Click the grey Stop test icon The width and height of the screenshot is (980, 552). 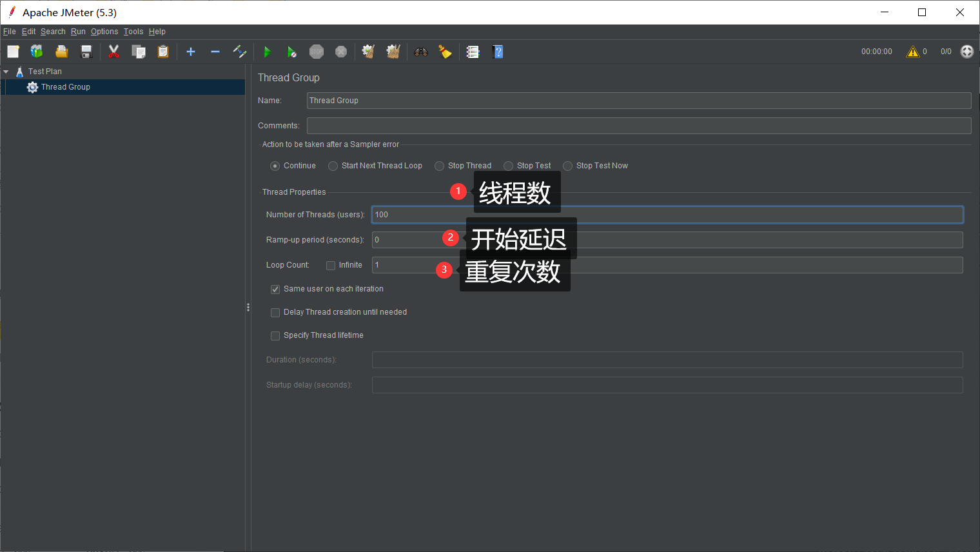[317, 52]
